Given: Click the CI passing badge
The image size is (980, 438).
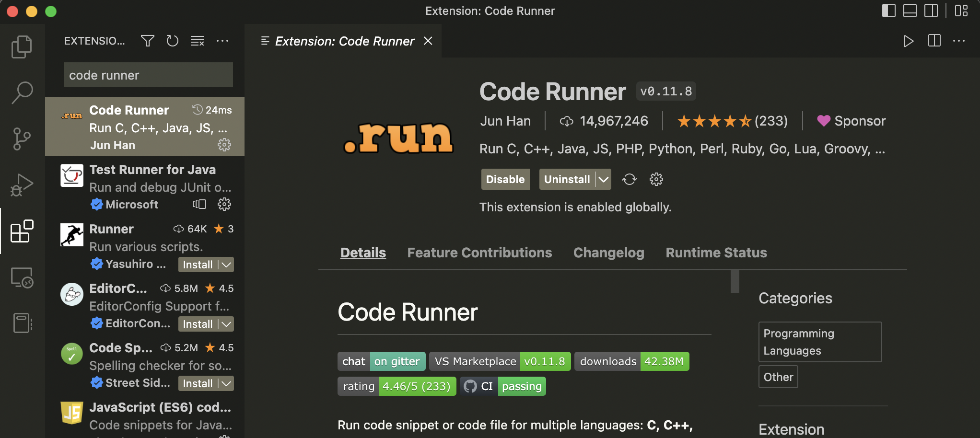Looking at the screenshot, I should 503,386.
